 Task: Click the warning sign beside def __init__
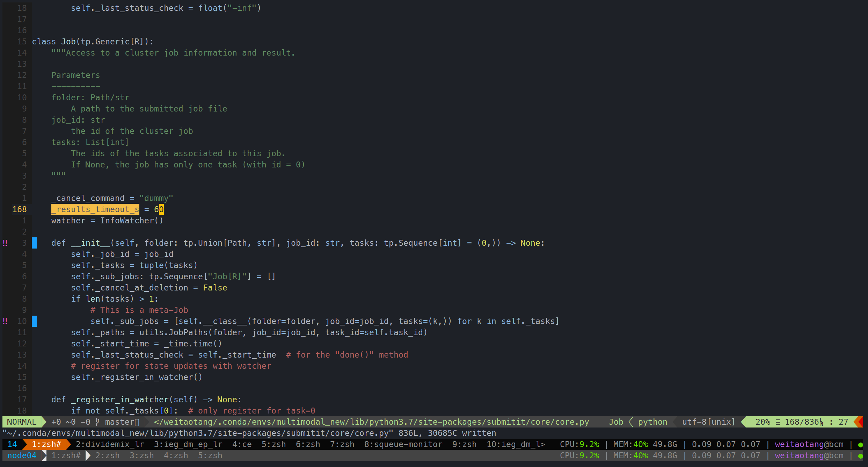click(x=5, y=243)
